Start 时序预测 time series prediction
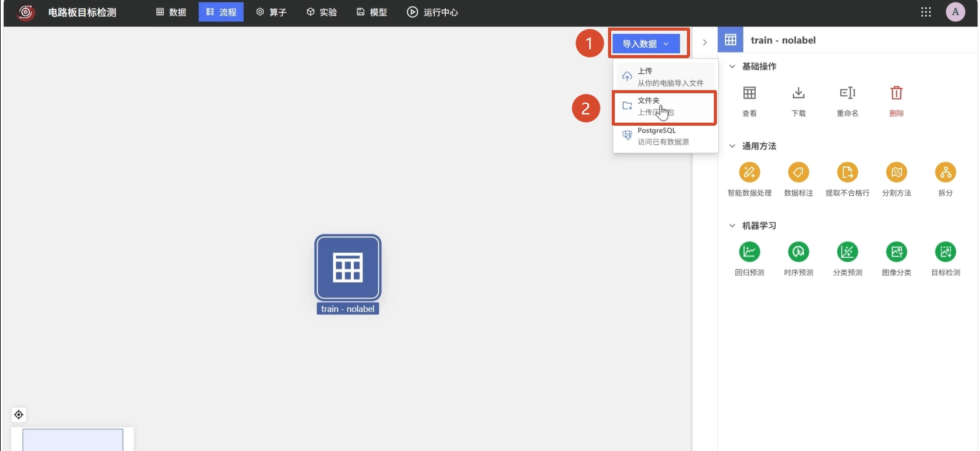980x451 pixels. 798,251
